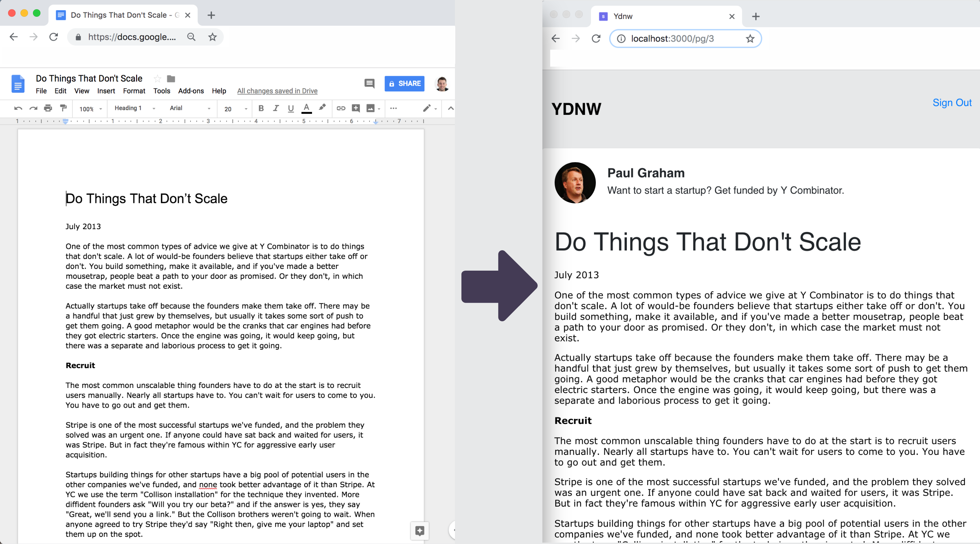Click the print icon
Screen dimensions: 980x544
(48, 108)
